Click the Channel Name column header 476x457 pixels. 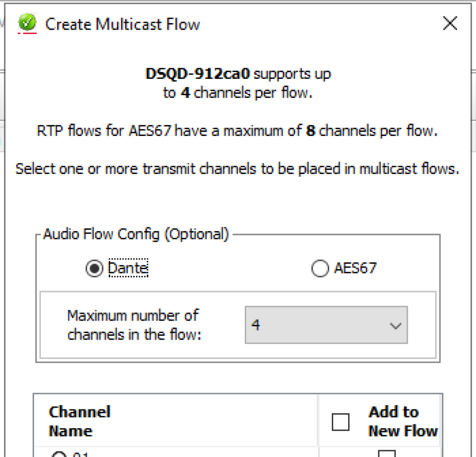pyautogui.click(x=80, y=421)
